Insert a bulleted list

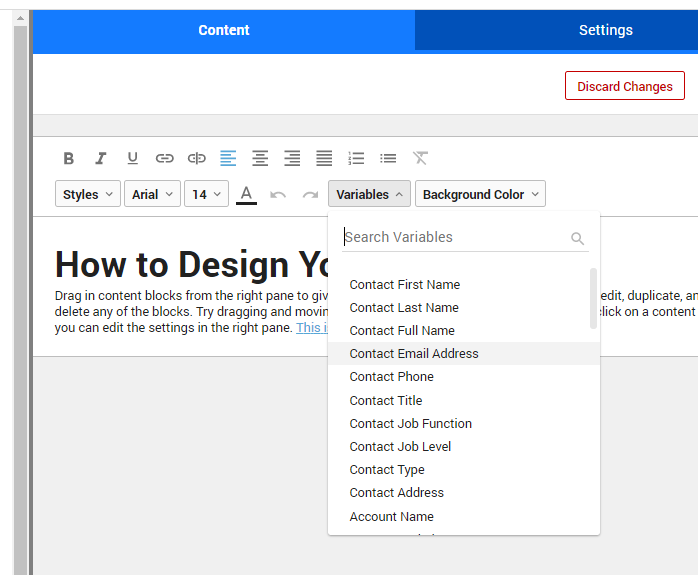(388, 158)
